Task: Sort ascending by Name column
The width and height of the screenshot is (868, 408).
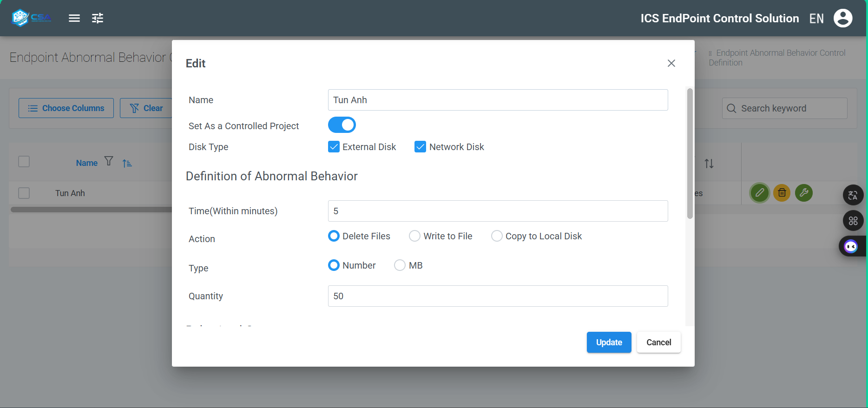Action: click(127, 163)
